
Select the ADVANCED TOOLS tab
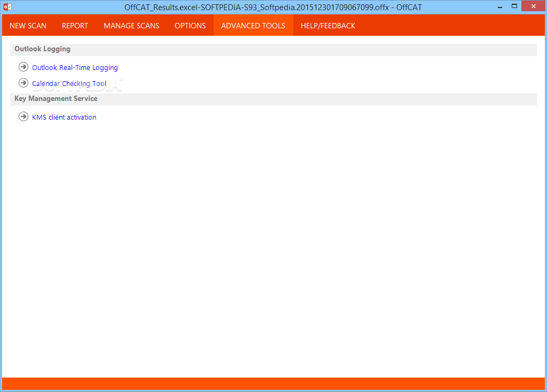click(253, 26)
